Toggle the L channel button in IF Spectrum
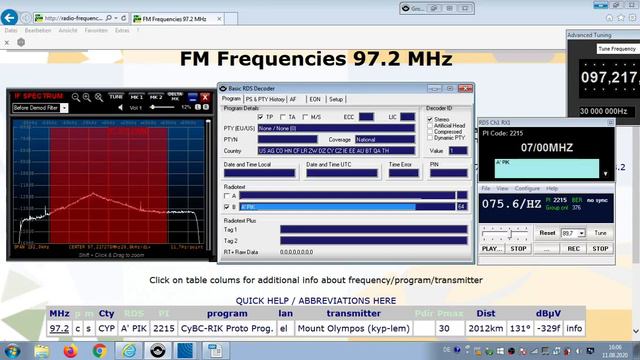Screen dimensions: 640x360 198,107
